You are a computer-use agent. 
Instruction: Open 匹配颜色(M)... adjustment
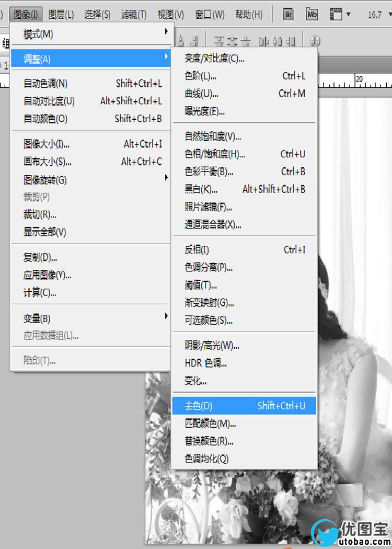coord(244,424)
